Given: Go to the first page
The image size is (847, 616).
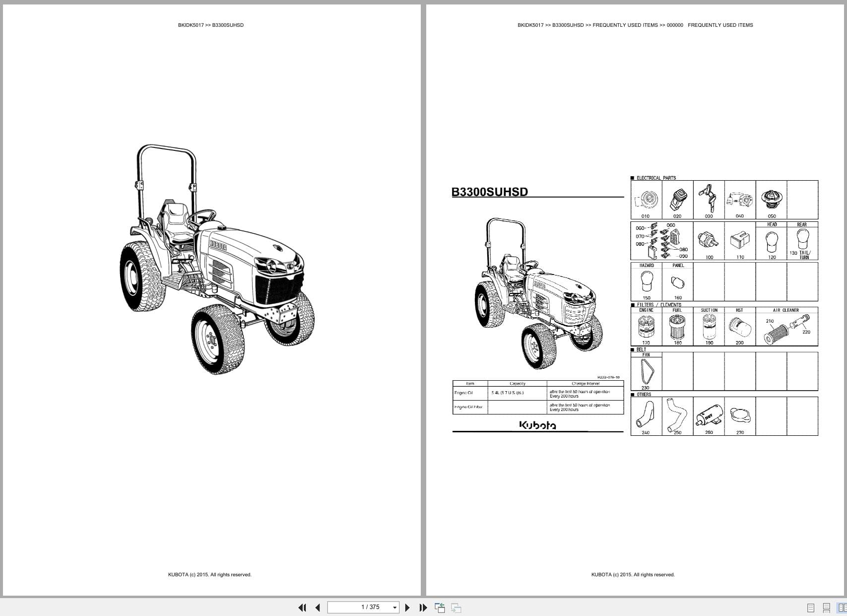Looking at the screenshot, I should (302, 608).
